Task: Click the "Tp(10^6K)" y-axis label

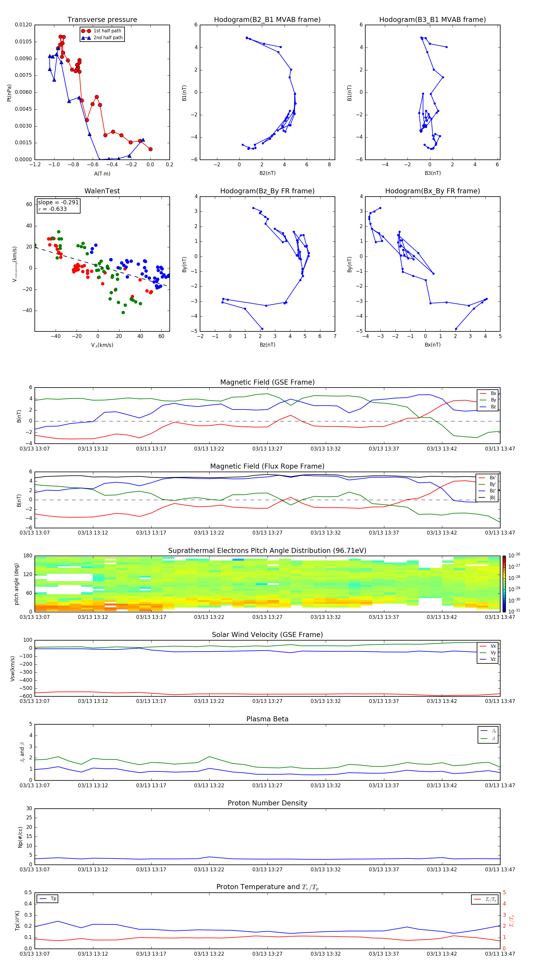Action: [17, 921]
